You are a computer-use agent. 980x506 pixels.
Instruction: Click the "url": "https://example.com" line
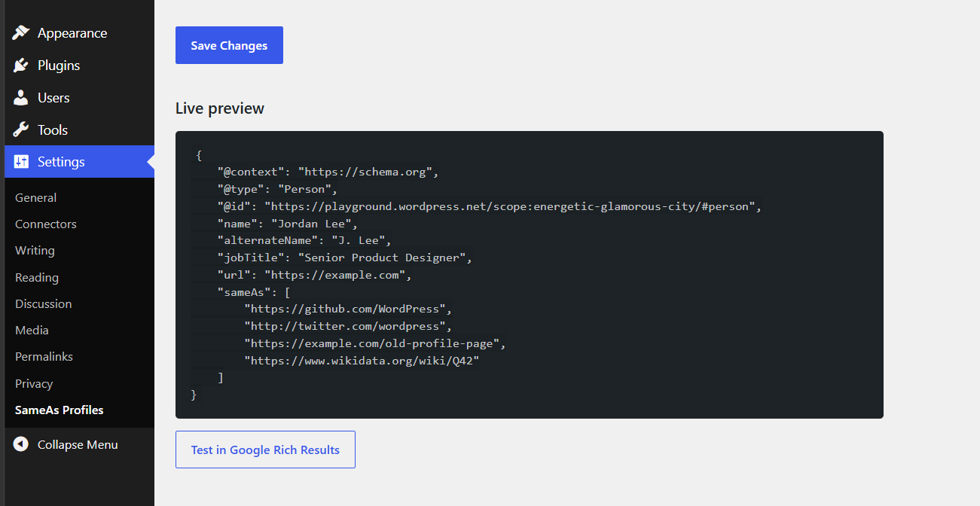tap(314, 275)
